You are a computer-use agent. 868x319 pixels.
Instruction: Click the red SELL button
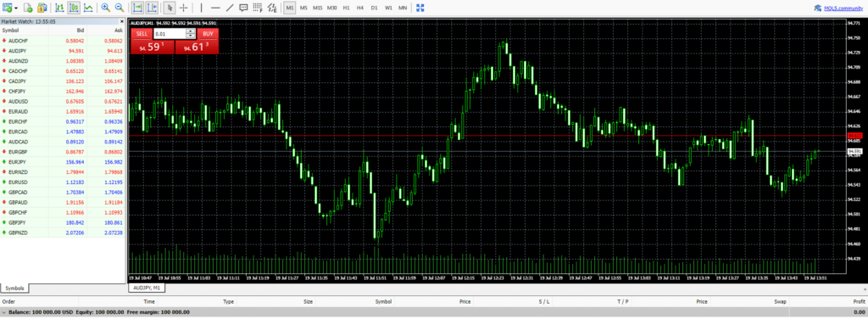pos(142,34)
